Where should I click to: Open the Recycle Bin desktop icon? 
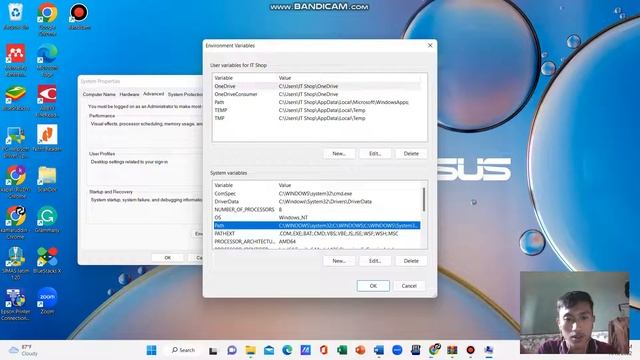(x=16, y=16)
